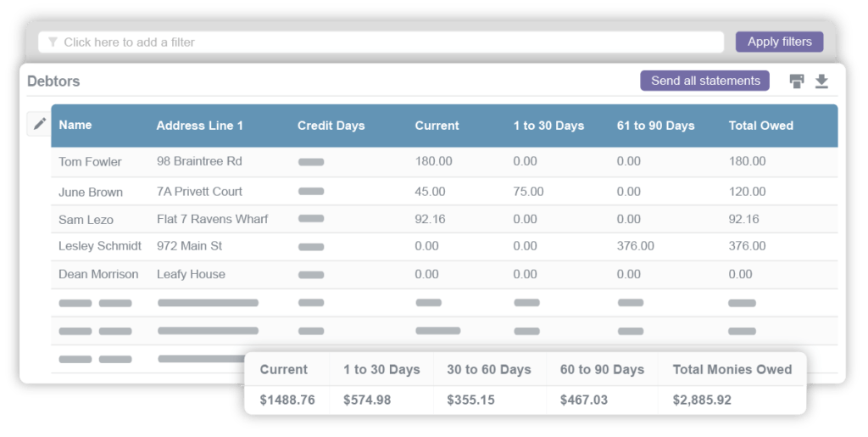Click the Total Monies Owed summary header

pyautogui.click(x=732, y=369)
